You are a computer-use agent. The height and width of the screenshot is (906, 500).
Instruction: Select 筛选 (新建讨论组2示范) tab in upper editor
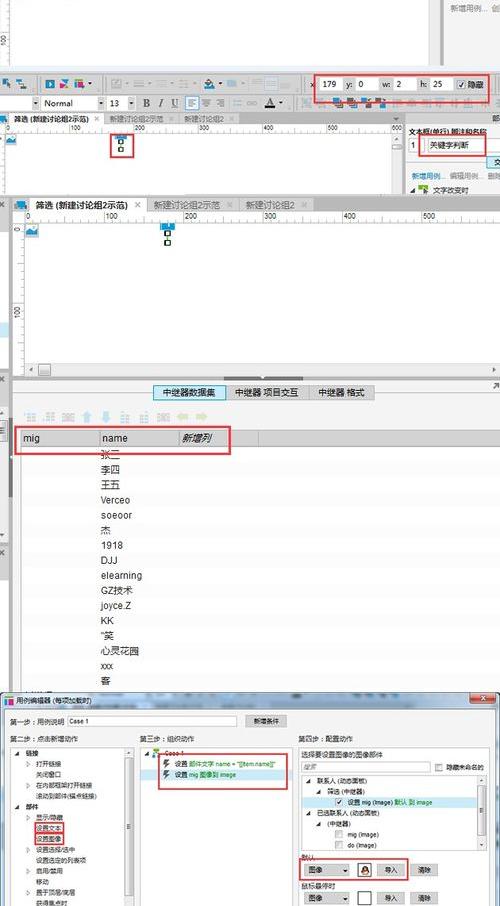[x=52, y=118]
